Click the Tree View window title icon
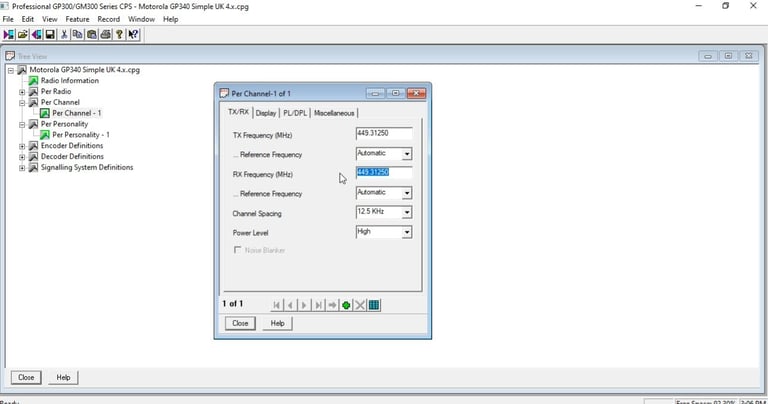Image resolution: width=768 pixels, height=404 pixels. point(10,56)
